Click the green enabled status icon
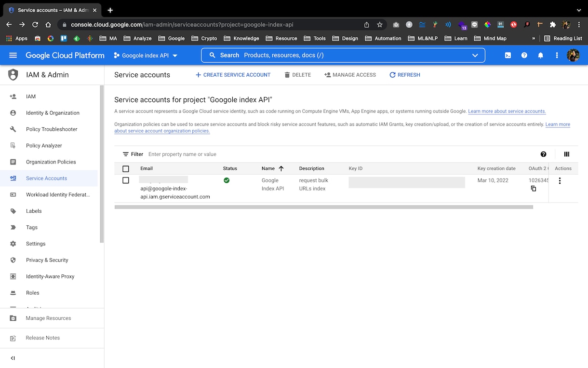The width and height of the screenshot is (588, 368). tap(227, 180)
